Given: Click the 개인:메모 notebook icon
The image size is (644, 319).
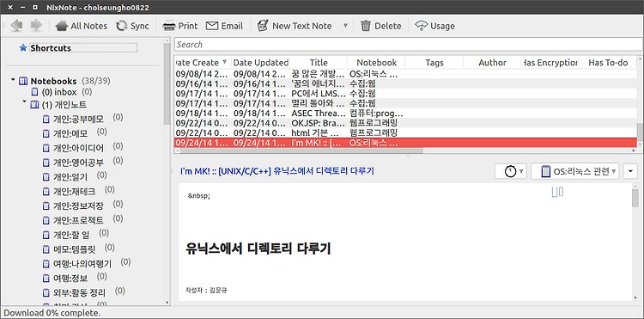Looking at the screenshot, I should coord(46,133).
